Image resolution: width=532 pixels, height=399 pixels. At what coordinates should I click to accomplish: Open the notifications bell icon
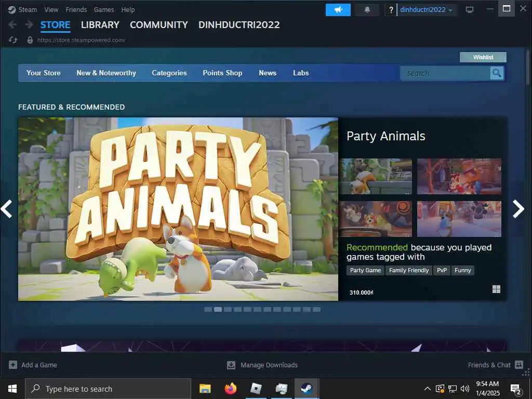click(x=367, y=9)
